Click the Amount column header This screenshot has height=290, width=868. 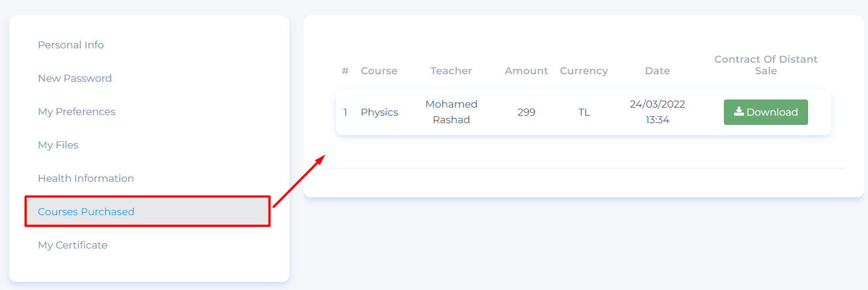pyautogui.click(x=526, y=71)
